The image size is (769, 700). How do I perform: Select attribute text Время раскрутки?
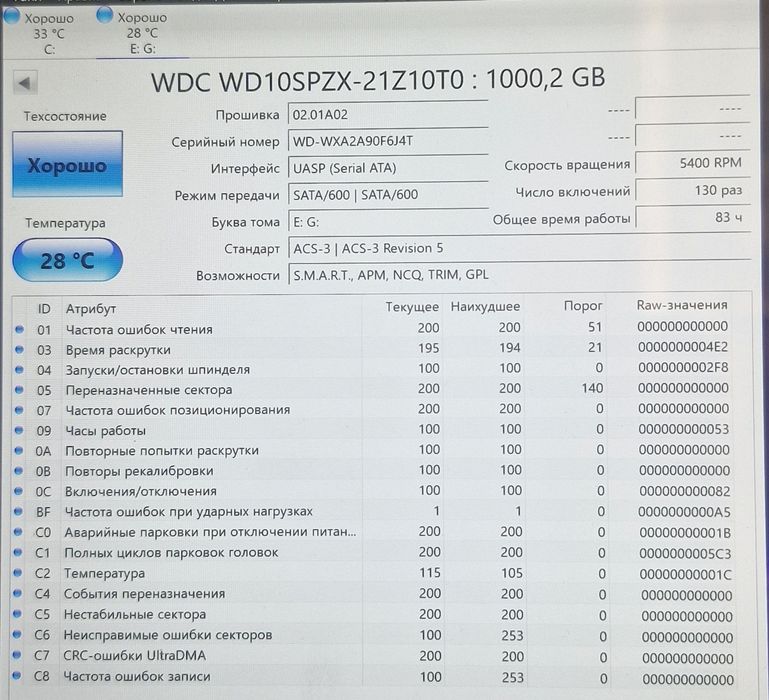tap(118, 350)
